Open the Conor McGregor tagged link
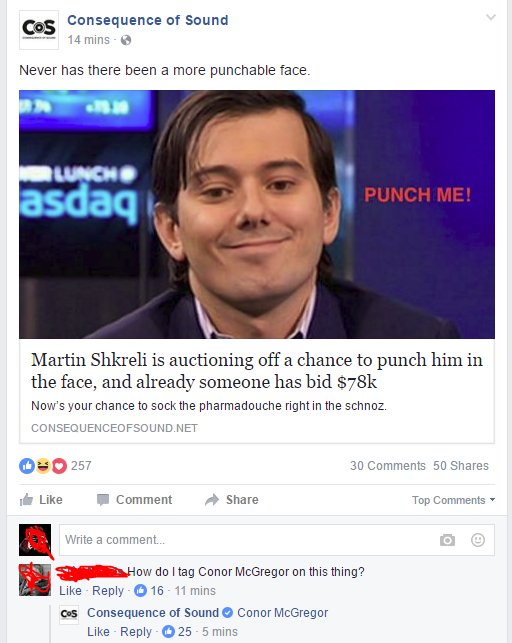The height and width of the screenshot is (643, 512). [x=282, y=613]
